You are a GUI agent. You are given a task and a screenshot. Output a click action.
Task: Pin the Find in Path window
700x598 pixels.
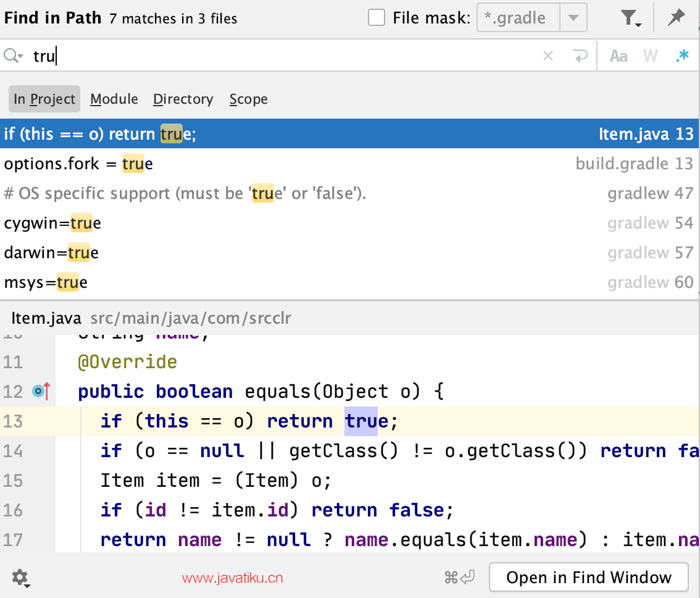tap(677, 19)
